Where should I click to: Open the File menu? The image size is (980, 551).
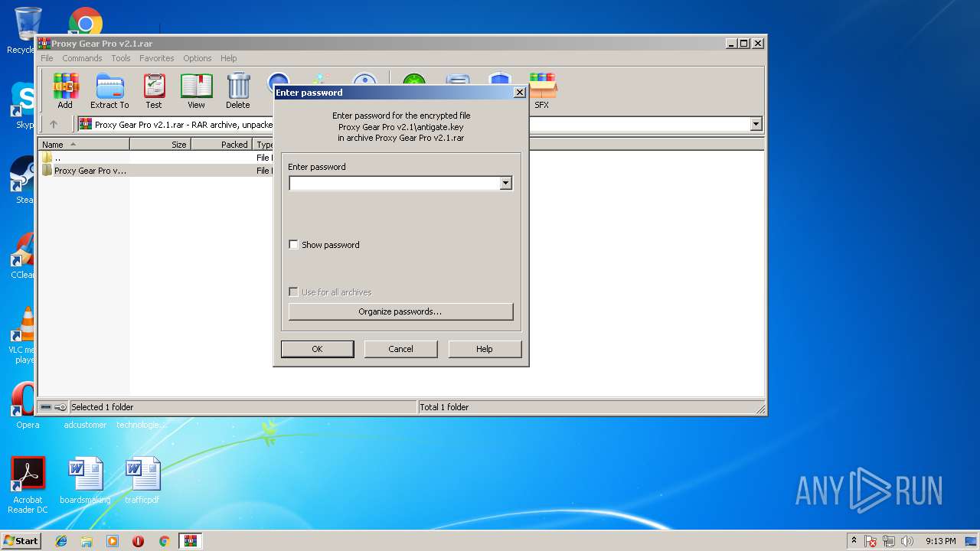[x=47, y=58]
